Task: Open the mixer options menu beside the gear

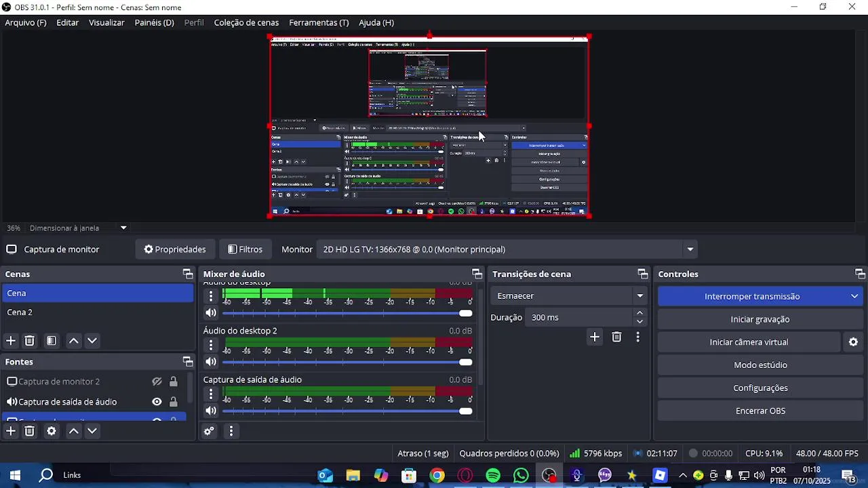Action: pyautogui.click(x=231, y=431)
